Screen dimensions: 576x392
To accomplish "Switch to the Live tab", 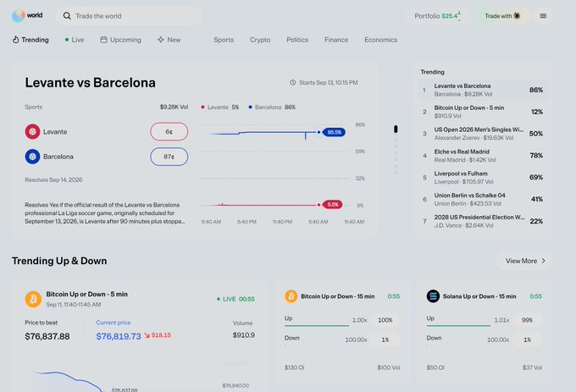I will coord(75,40).
